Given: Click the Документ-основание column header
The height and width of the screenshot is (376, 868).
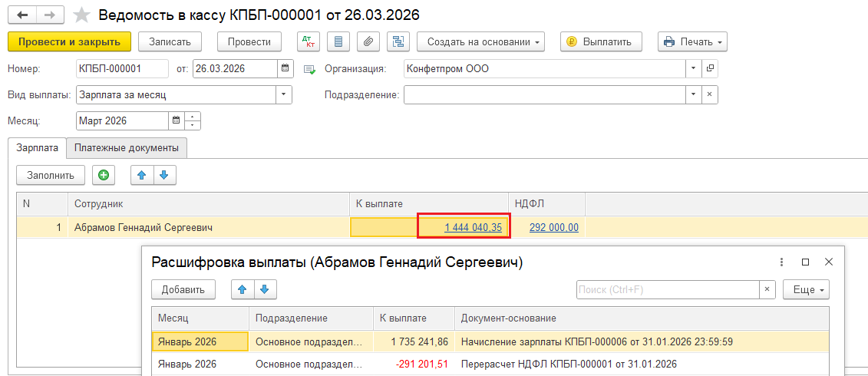Looking at the screenshot, I should (642, 318).
